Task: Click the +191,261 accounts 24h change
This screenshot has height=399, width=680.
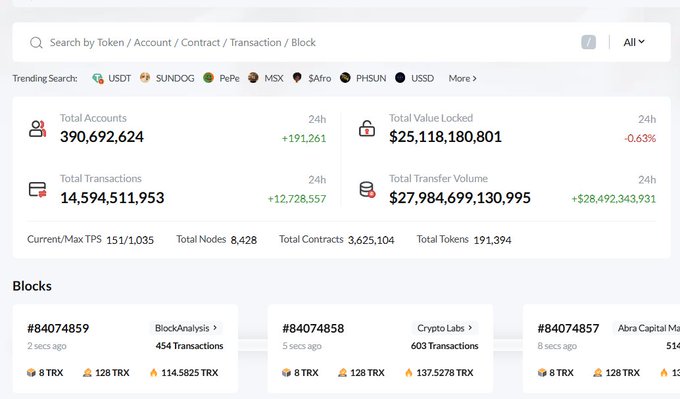Action: pyautogui.click(x=304, y=138)
